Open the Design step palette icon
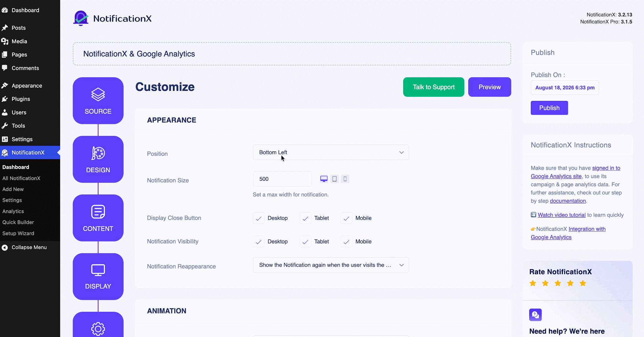Image resolution: width=644 pixels, height=337 pixels. (x=98, y=153)
